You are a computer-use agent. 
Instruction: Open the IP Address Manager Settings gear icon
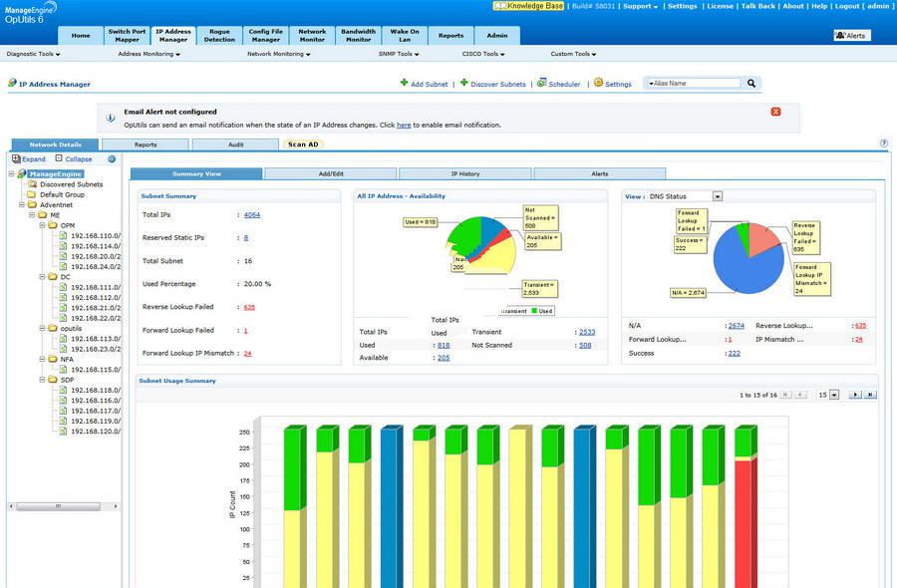pos(598,83)
